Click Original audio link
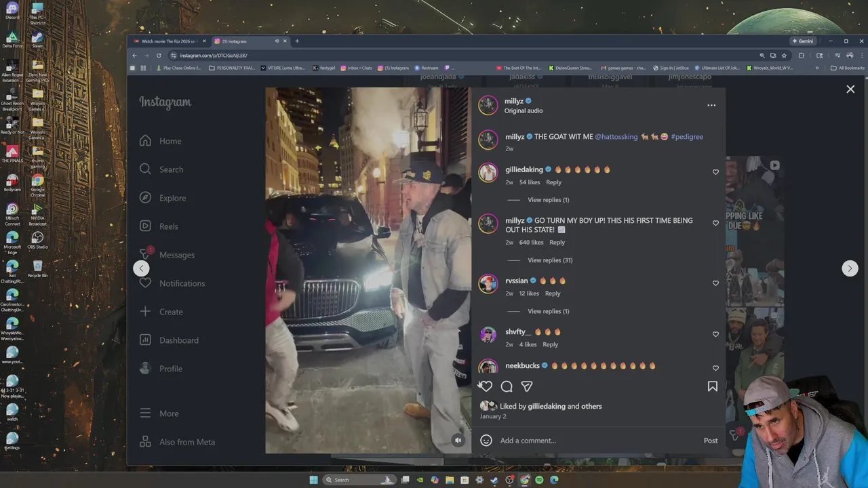 click(524, 110)
